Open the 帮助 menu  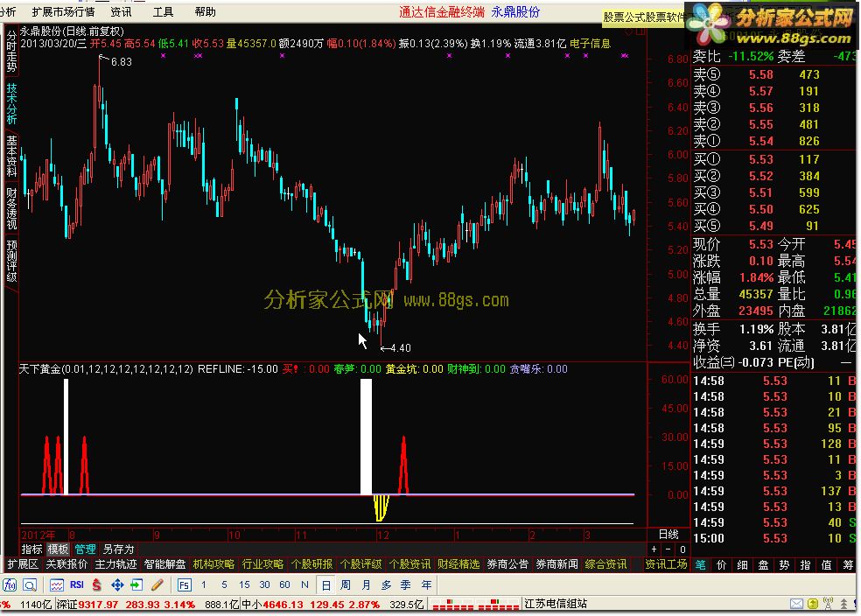pyautogui.click(x=206, y=11)
